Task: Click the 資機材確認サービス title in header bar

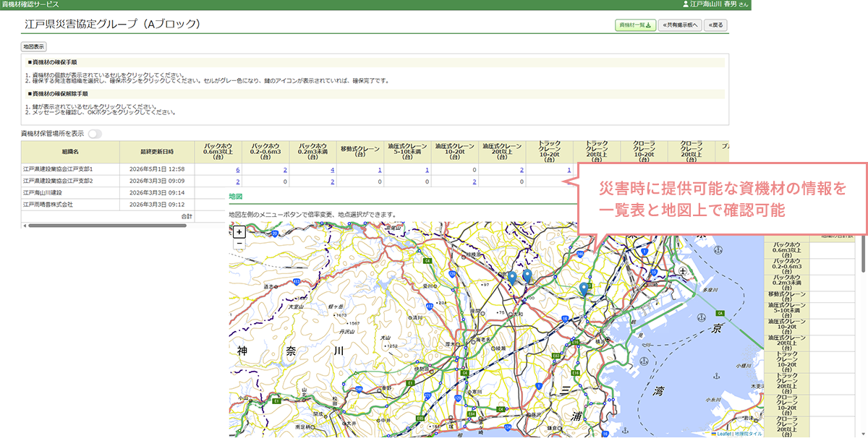Action: [31, 4]
